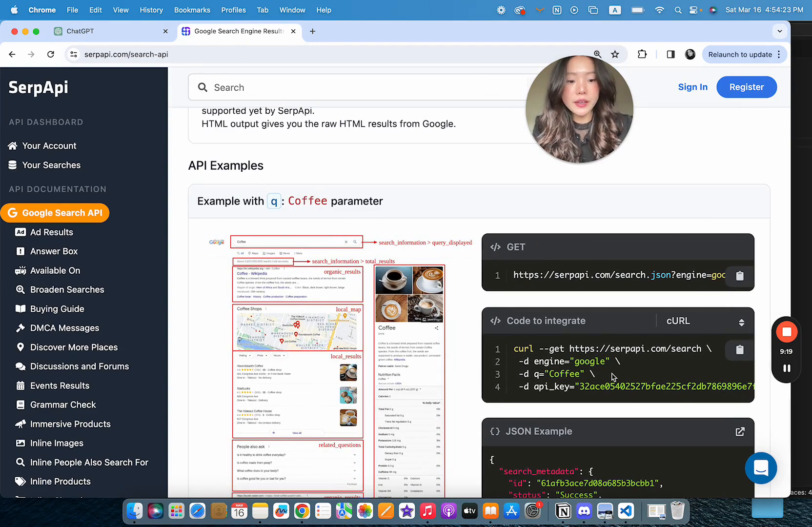
Task: Open Answer Box documentation
Action: (47, 251)
